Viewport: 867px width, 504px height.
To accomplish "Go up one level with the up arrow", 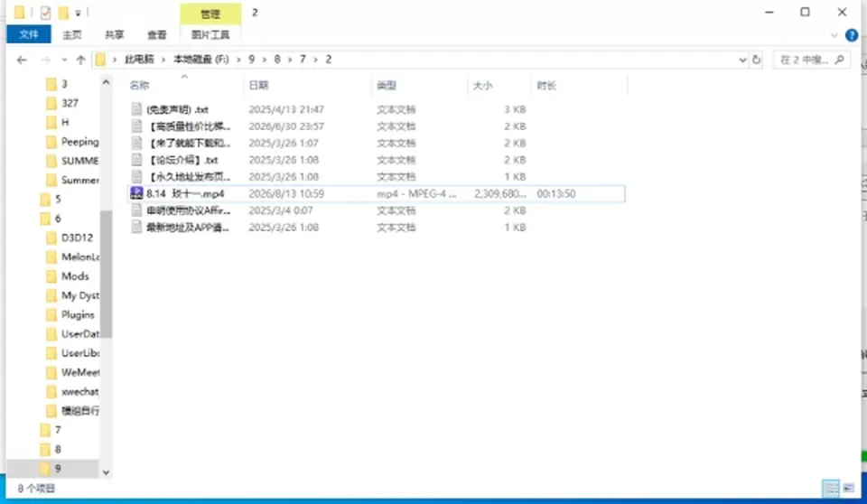I will 80,60.
